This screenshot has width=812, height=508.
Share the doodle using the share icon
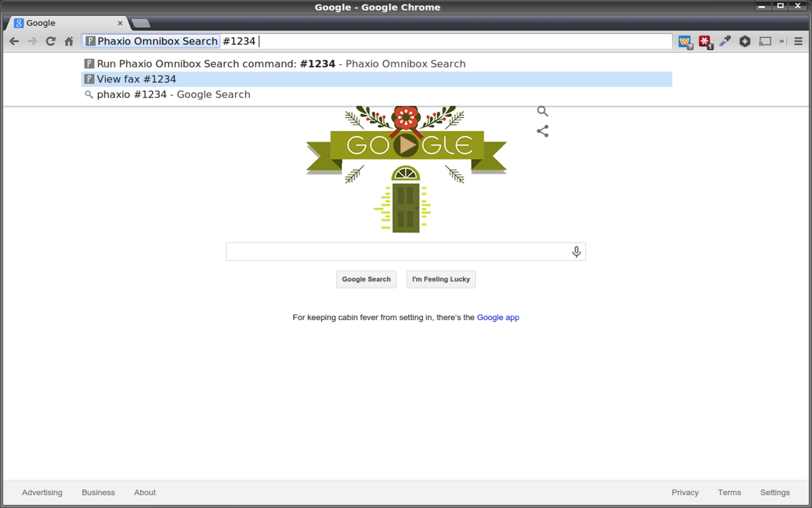[542, 131]
